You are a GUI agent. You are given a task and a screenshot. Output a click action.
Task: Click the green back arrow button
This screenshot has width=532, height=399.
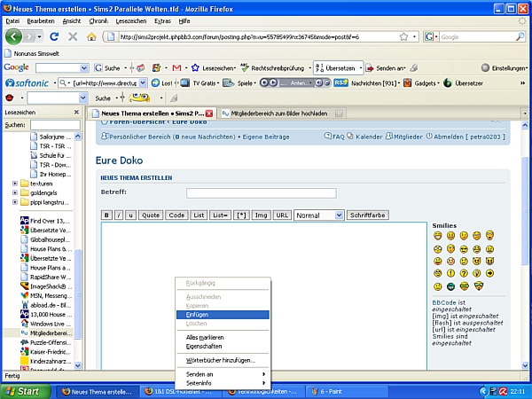pyautogui.click(x=15, y=36)
